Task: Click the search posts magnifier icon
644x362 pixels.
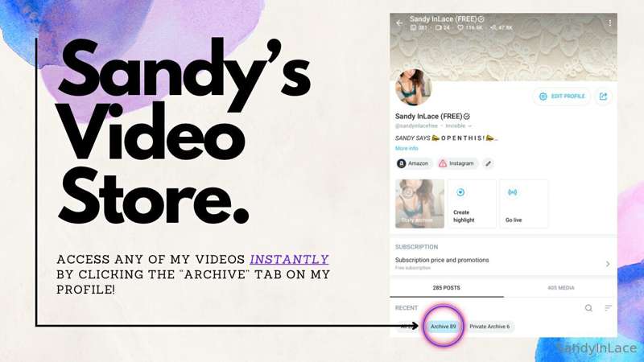Action: pos(588,308)
